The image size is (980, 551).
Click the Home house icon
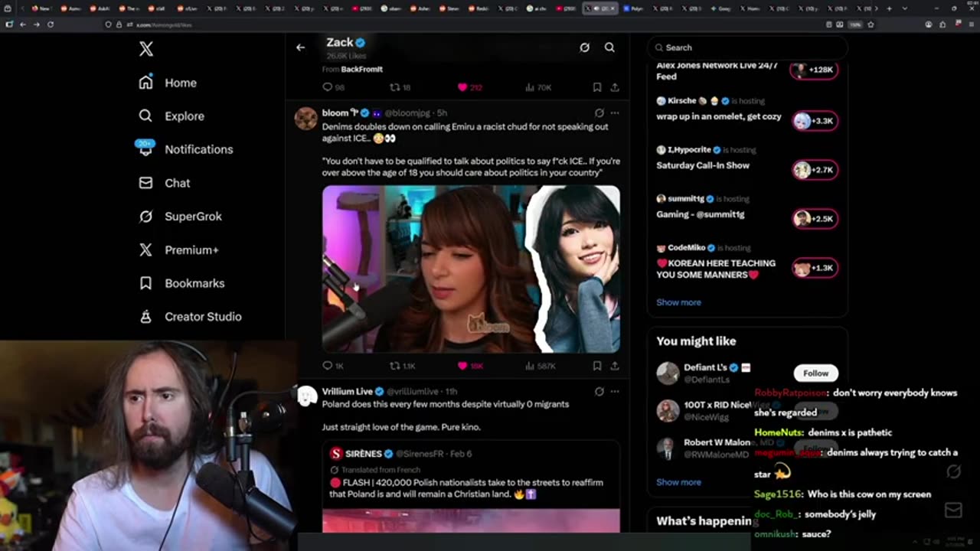pos(145,83)
